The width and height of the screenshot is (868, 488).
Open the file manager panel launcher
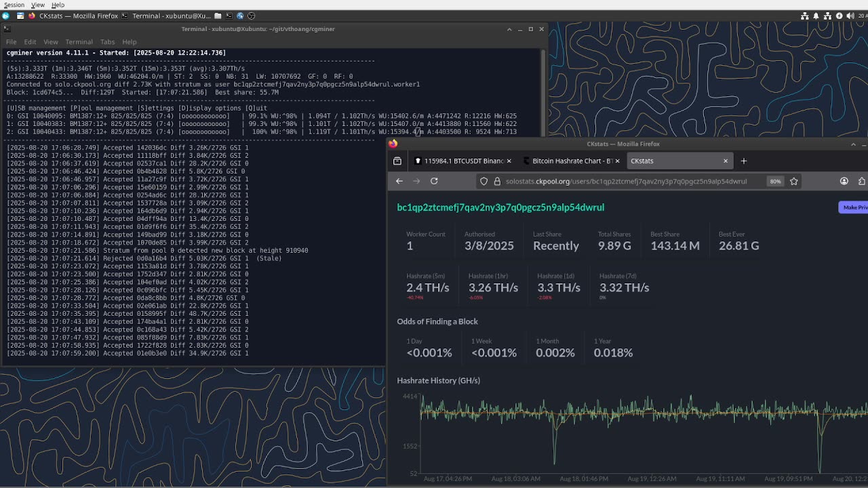(x=218, y=16)
